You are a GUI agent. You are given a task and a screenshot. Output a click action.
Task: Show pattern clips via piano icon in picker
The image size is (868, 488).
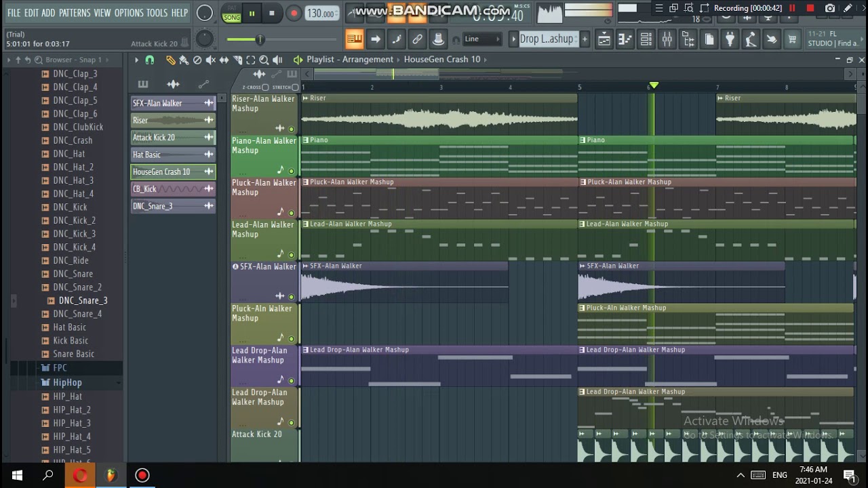142,84
